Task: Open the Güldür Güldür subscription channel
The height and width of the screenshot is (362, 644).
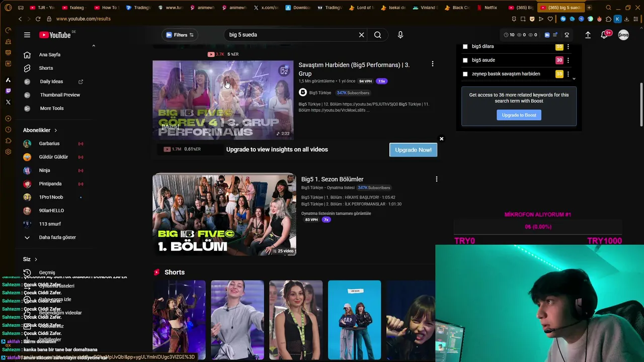Action: [54, 157]
